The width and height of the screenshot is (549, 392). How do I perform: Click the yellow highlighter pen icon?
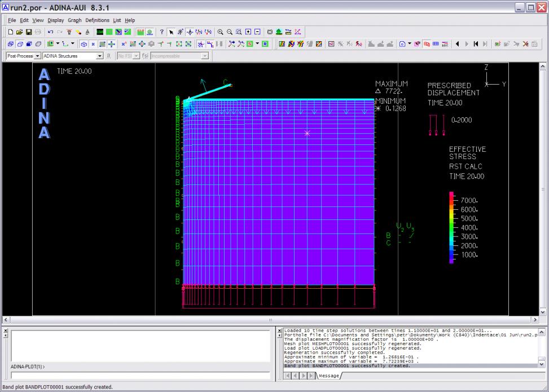(78, 32)
